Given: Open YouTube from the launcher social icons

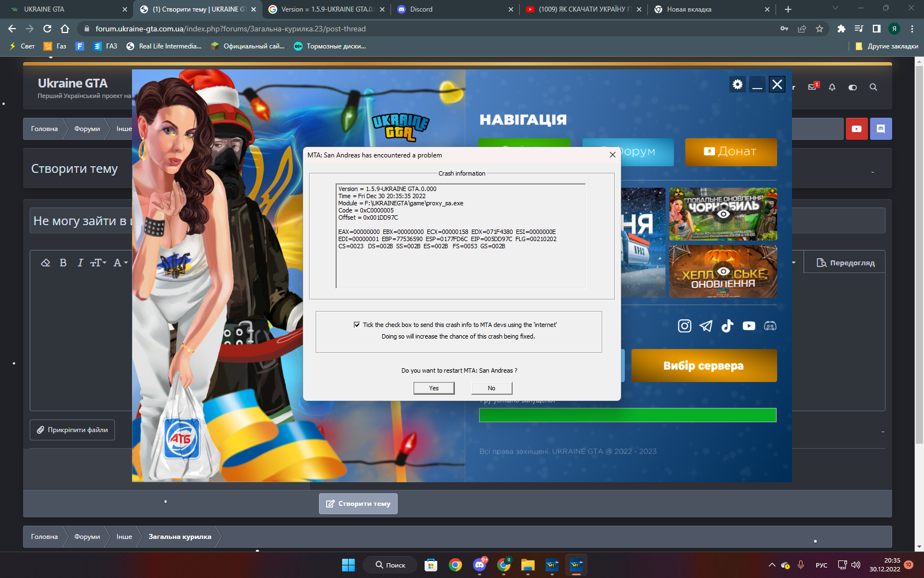Looking at the screenshot, I should [x=749, y=326].
